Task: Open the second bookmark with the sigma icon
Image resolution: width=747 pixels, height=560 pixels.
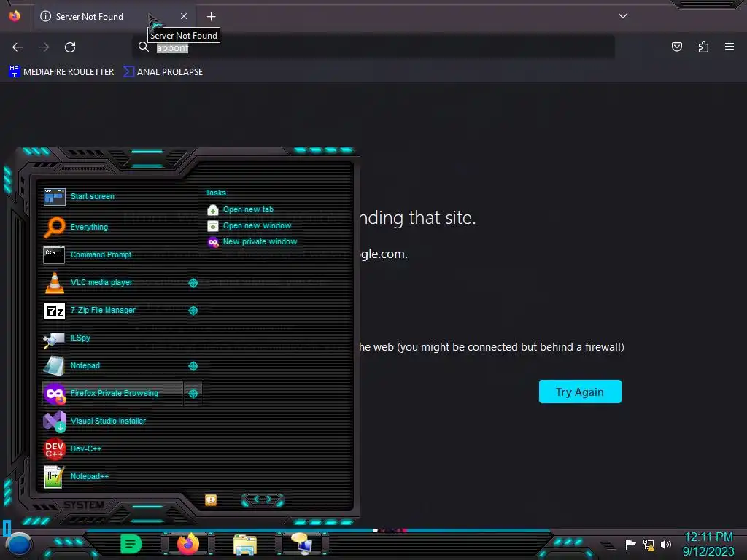Action: (x=163, y=72)
